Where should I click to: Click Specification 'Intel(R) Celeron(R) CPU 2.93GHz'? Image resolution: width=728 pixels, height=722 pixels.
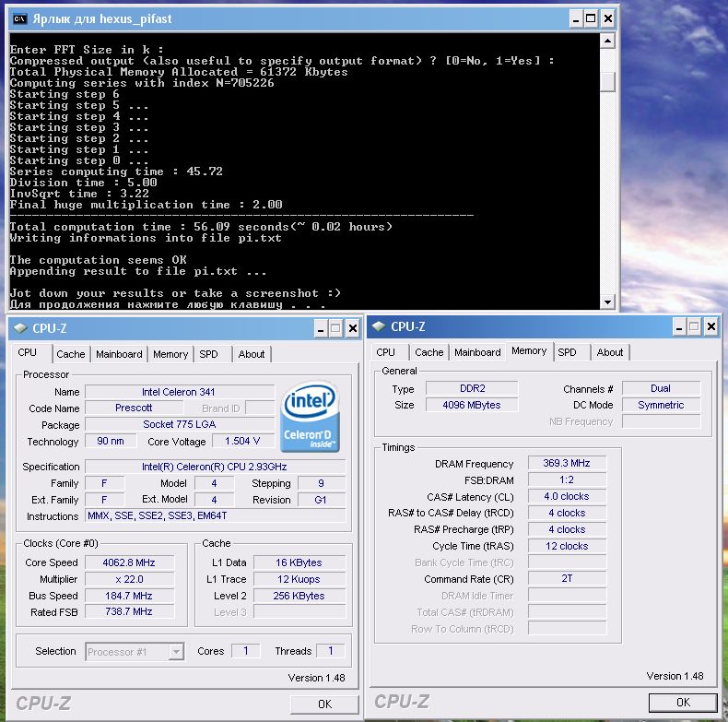click(215, 467)
